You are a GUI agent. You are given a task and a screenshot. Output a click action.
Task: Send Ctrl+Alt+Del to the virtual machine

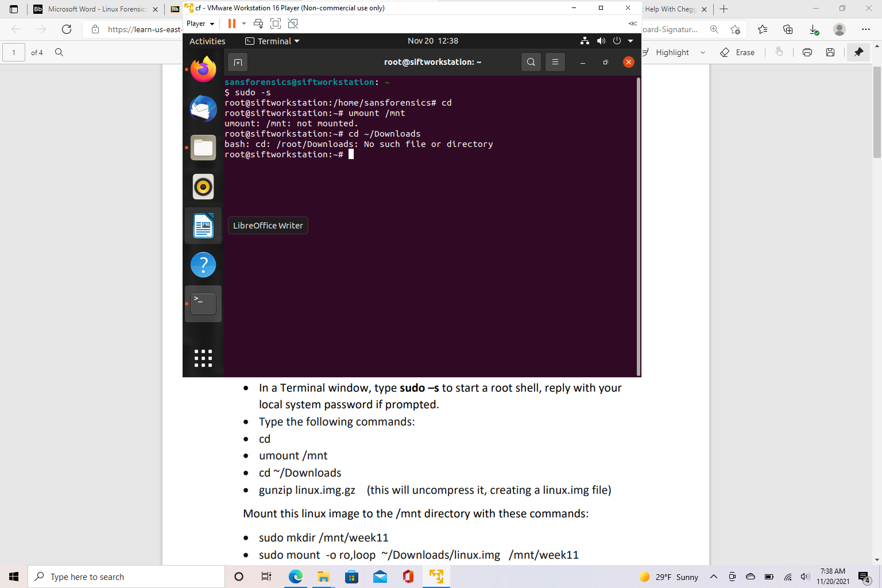pos(258,24)
